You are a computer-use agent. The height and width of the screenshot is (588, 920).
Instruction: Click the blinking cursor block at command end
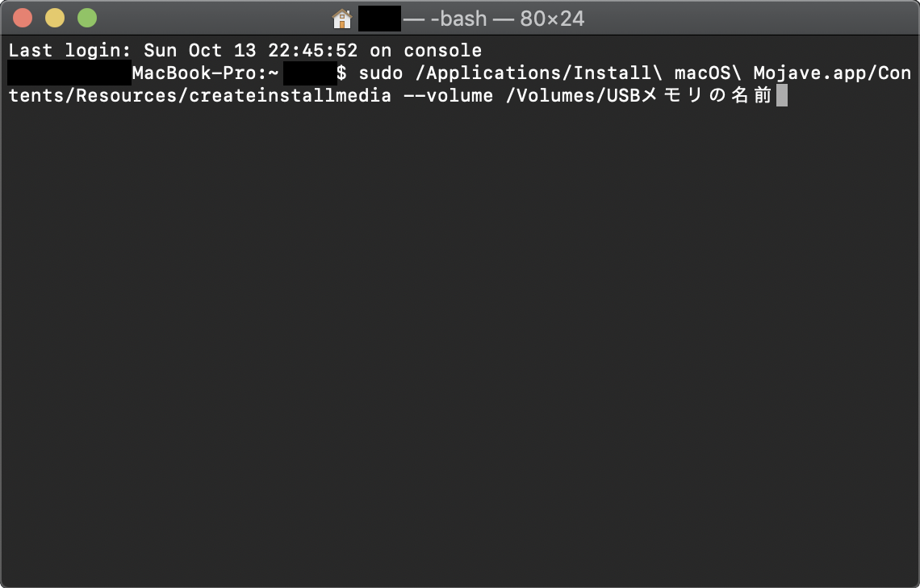(x=781, y=95)
